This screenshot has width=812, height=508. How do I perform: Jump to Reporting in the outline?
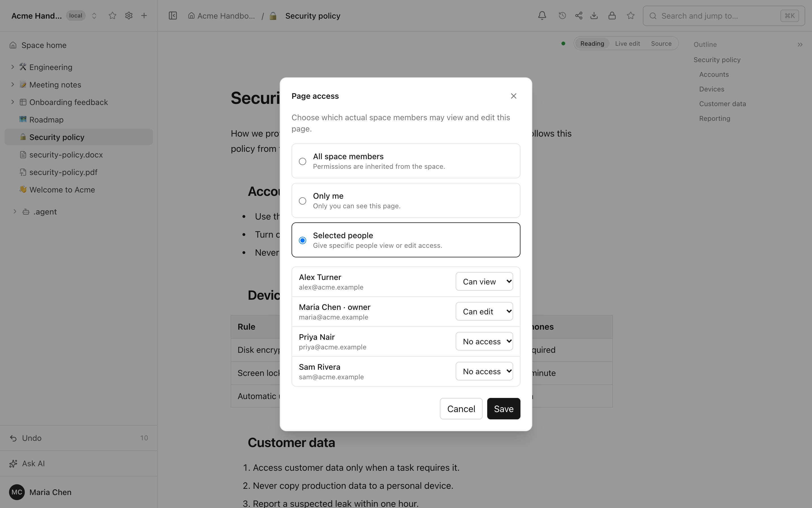(715, 119)
